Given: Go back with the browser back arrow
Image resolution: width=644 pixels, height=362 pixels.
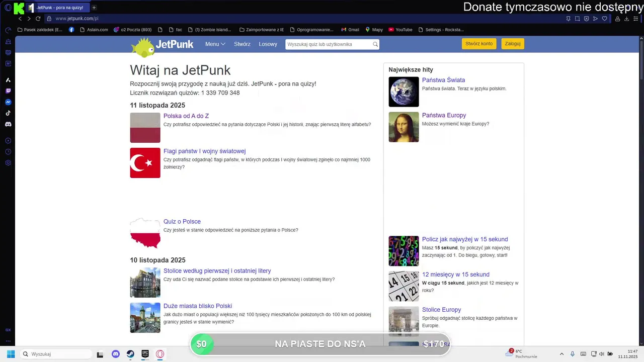Looking at the screenshot, I should (x=20, y=19).
